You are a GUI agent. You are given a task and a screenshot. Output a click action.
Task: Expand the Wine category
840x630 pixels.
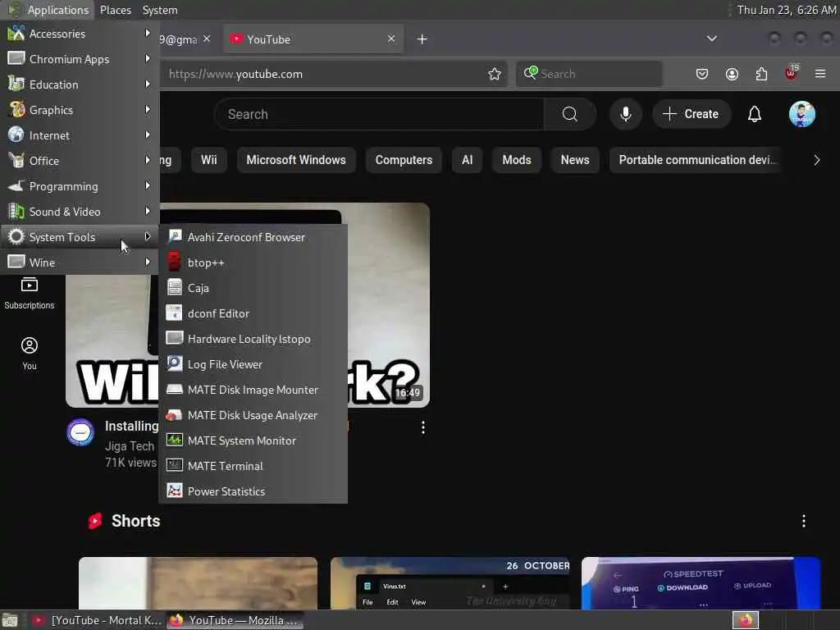(x=80, y=262)
